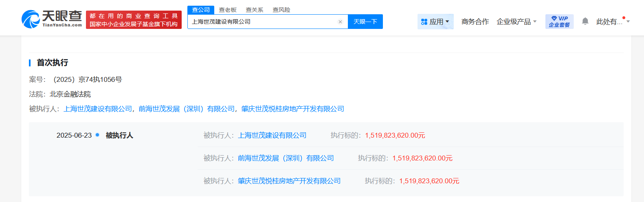Expand the 企业级产品 dropdown
644x202 pixels.
pyautogui.click(x=517, y=22)
